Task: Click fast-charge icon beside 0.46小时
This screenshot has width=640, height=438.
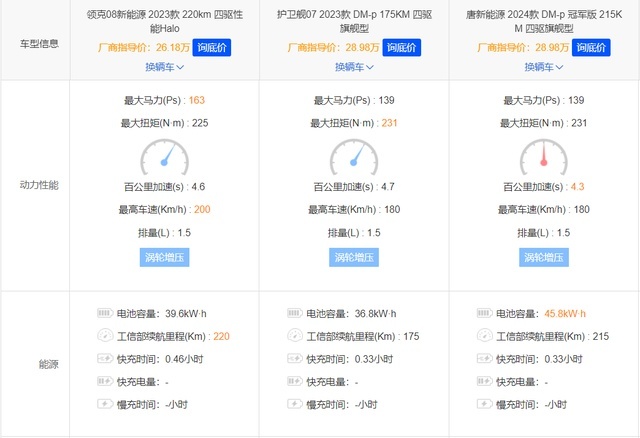Action: pos(105,358)
